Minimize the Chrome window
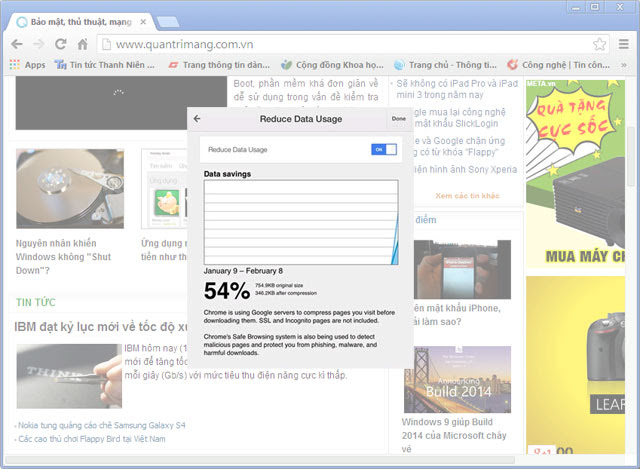 [x=576, y=7]
